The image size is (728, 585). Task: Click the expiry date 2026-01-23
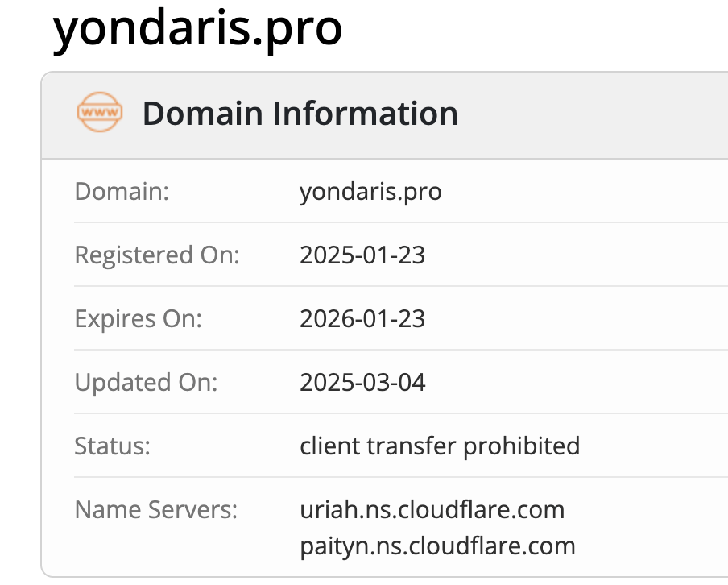pyautogui.click(x=362, y=319)
